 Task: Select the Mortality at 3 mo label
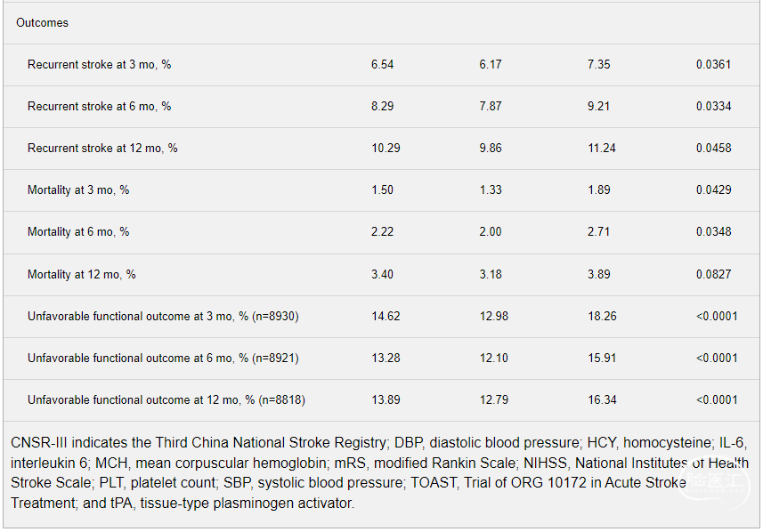point(78,190)
